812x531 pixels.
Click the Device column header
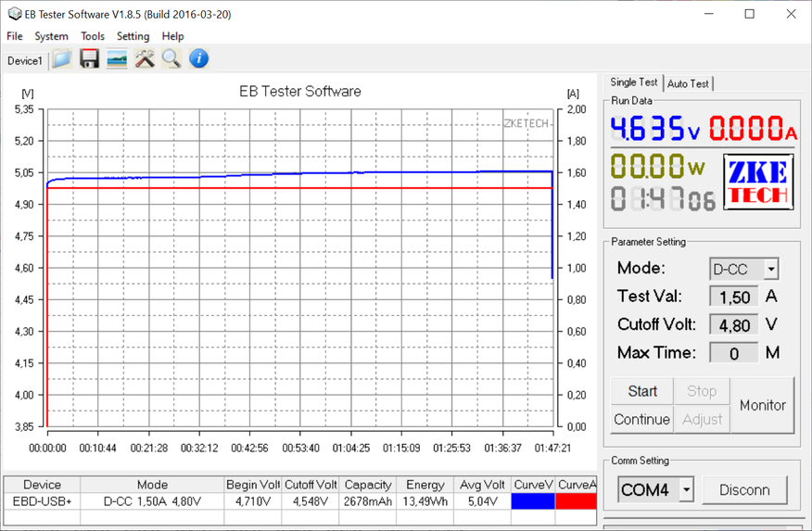[x=42, y=485]
